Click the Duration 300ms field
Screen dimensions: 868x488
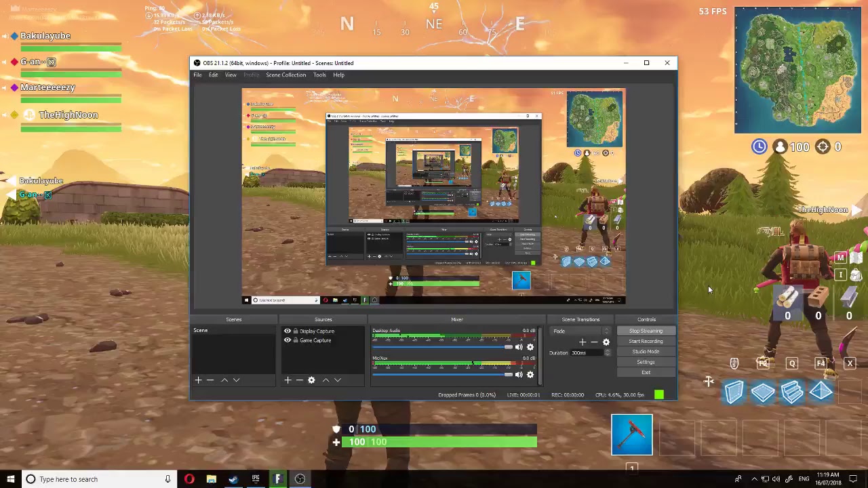pyautogui.click(x=586, y=352)
